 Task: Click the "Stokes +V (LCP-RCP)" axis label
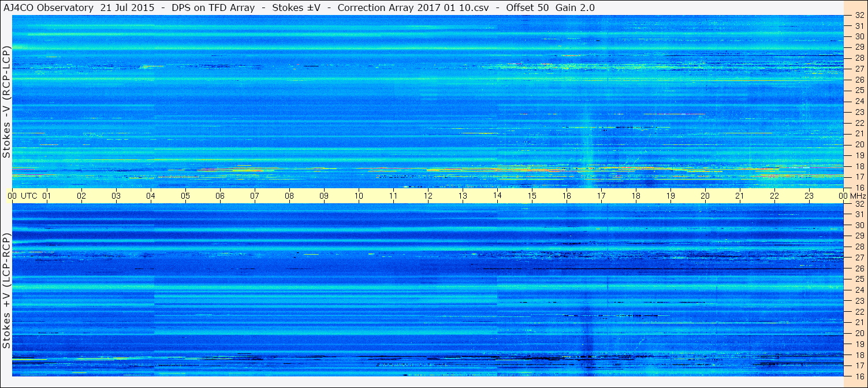(x=6, y=291)
